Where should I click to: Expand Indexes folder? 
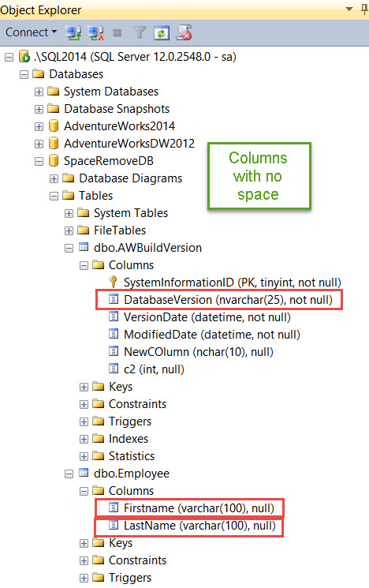pyautogui.click(x=84, y=439)
